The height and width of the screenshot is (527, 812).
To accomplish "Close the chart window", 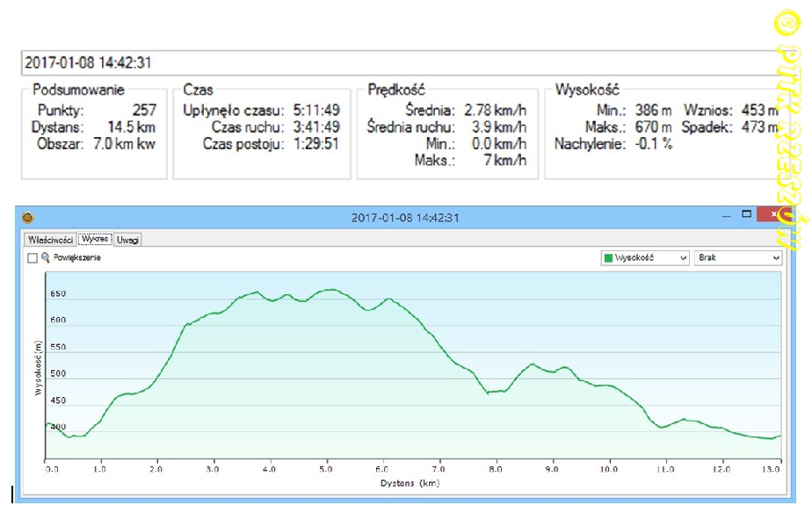I will pos(772,215).
